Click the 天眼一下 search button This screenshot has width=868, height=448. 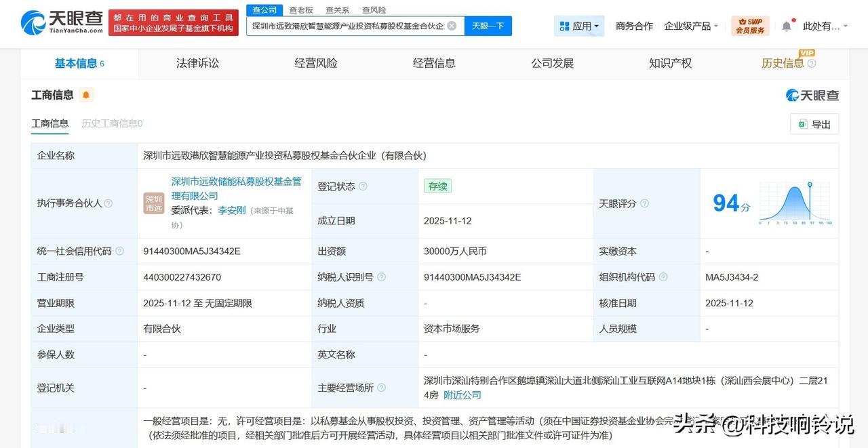(487, 25)
